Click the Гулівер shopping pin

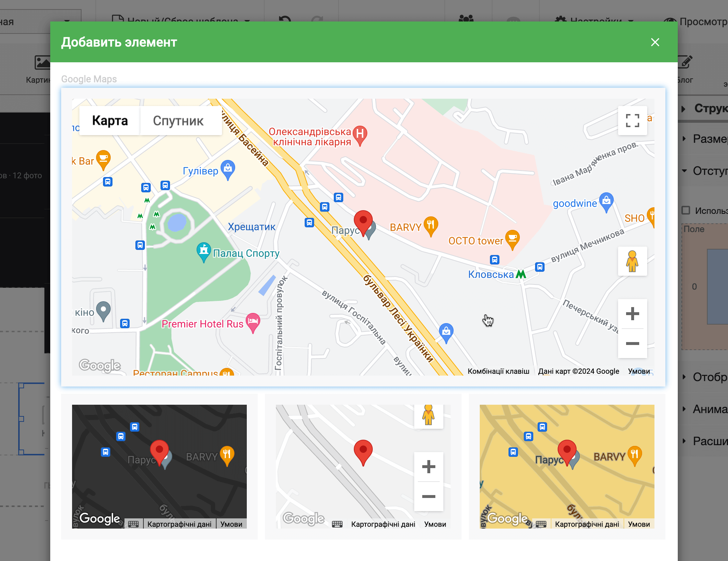tap(228, 170)
